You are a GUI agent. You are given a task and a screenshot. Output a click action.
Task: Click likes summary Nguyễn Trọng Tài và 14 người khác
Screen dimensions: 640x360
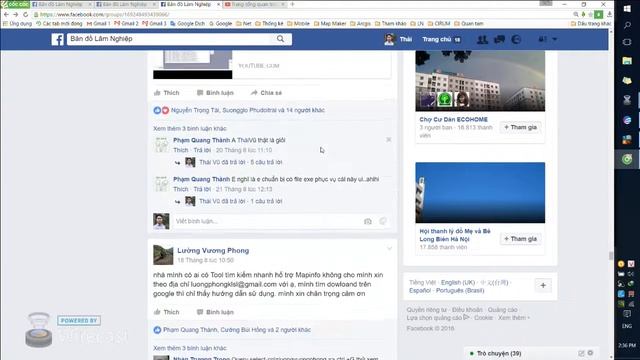tap(248, 110)
